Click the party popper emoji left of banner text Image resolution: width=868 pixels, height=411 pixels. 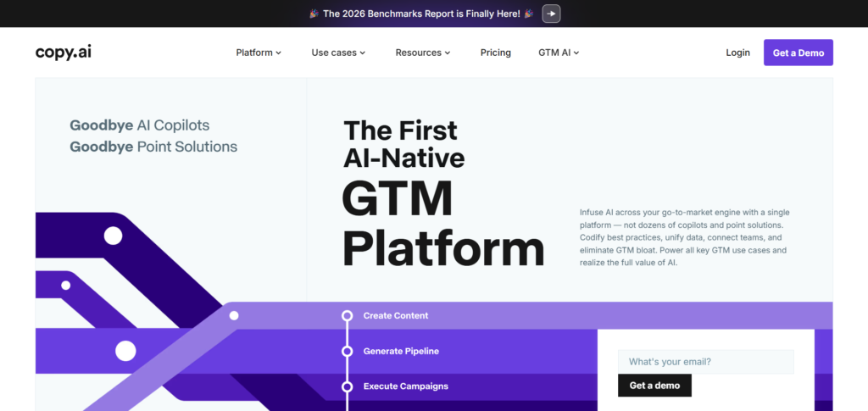tap(313, 14)
